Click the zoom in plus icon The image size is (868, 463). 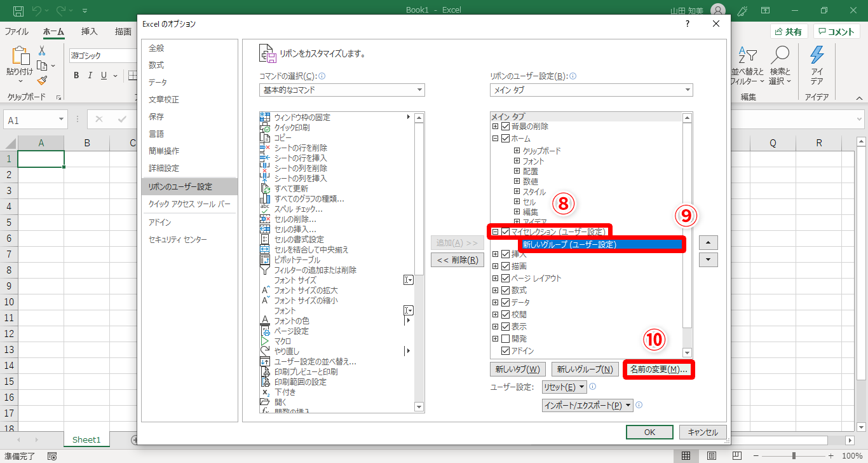(831, 456)
